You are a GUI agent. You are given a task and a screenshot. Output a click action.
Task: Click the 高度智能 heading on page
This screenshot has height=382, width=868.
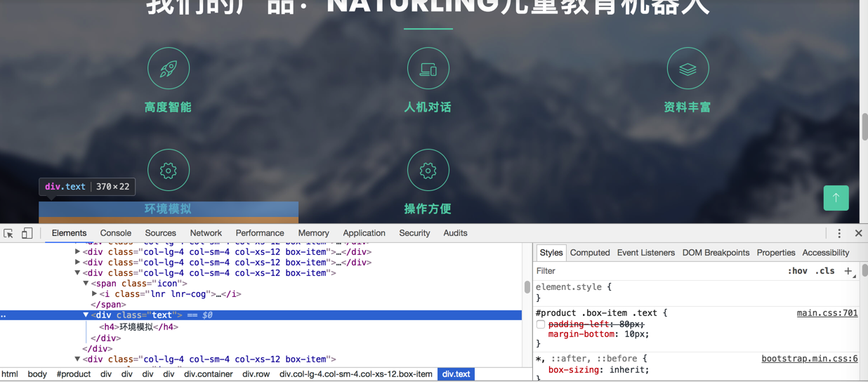coord(169,107)
